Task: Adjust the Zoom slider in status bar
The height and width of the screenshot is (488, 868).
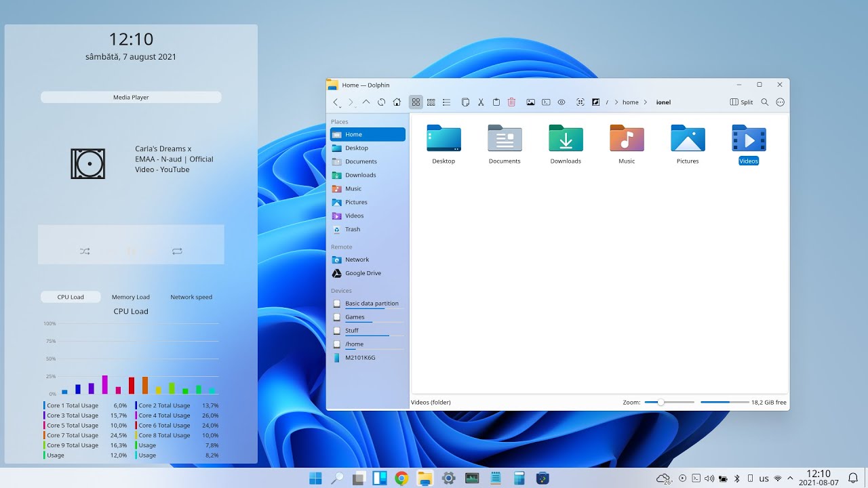Action: tap(669, 403)
